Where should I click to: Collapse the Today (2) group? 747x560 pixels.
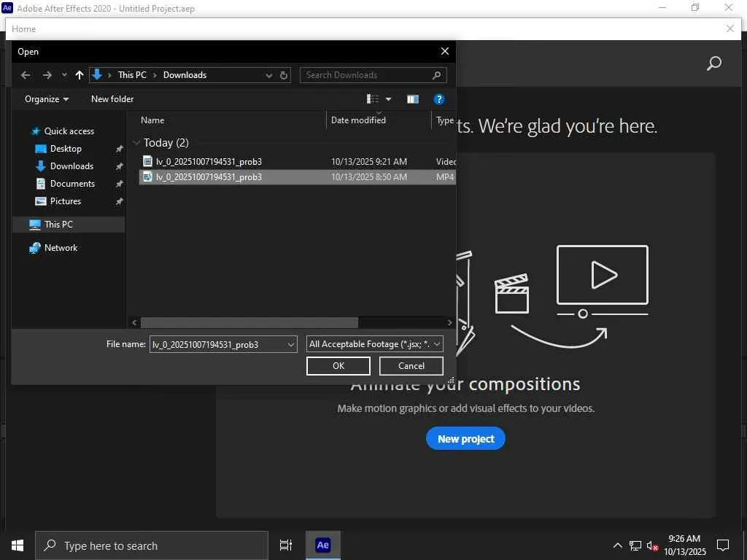coord(136,143)
